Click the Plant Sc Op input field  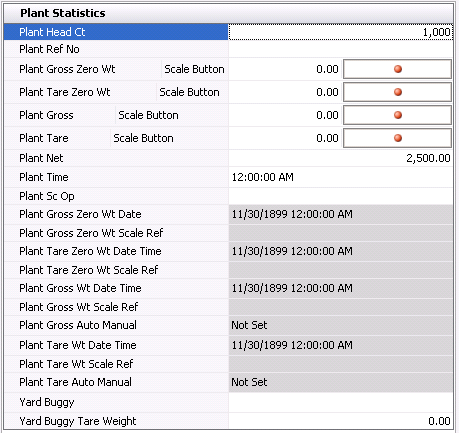[341, 196]
